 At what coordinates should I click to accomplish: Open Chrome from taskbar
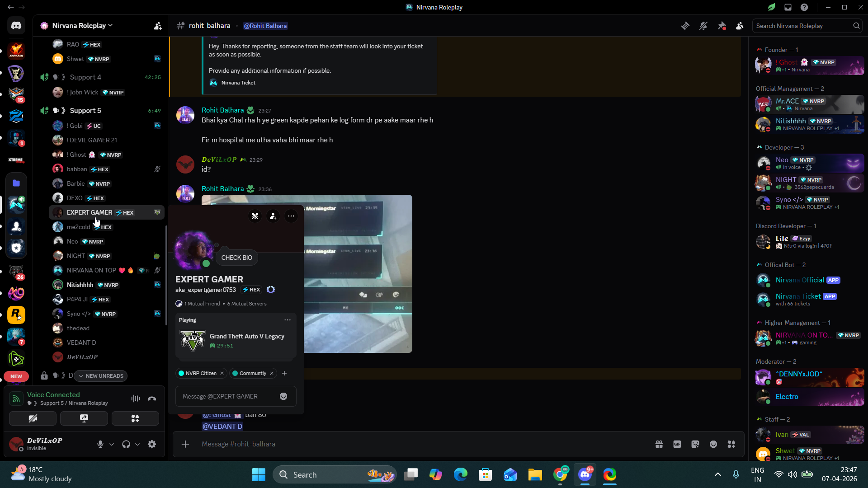[x=560, y=475]
